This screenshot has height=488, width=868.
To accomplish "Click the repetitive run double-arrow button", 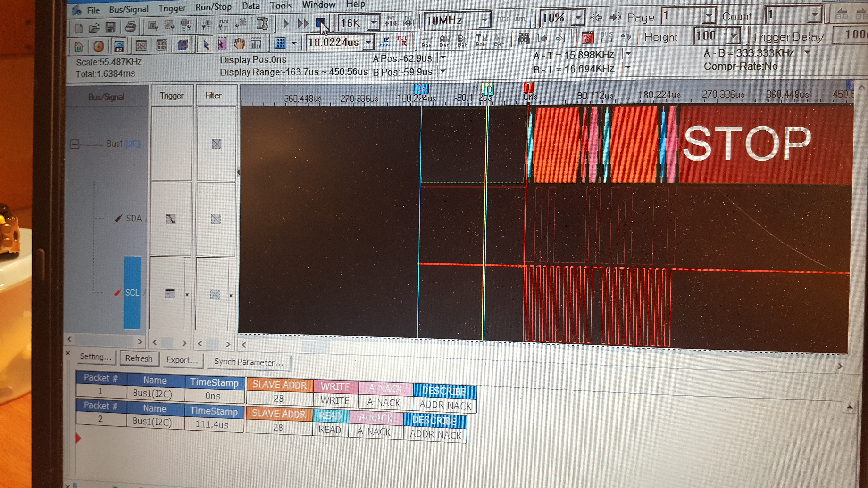I will coord(303,24).
